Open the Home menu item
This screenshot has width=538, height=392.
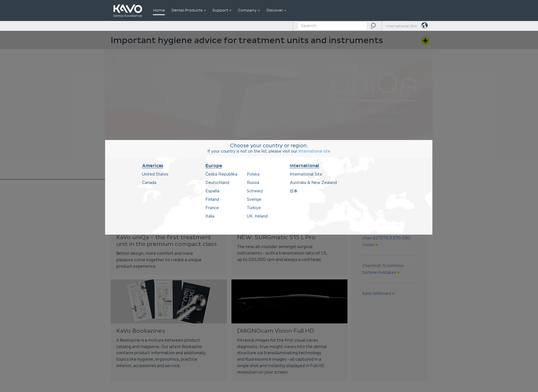[159, 10]
